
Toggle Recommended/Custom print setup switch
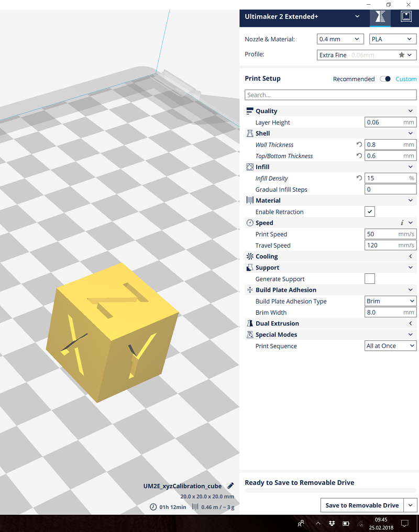click(x=385, y=79)
